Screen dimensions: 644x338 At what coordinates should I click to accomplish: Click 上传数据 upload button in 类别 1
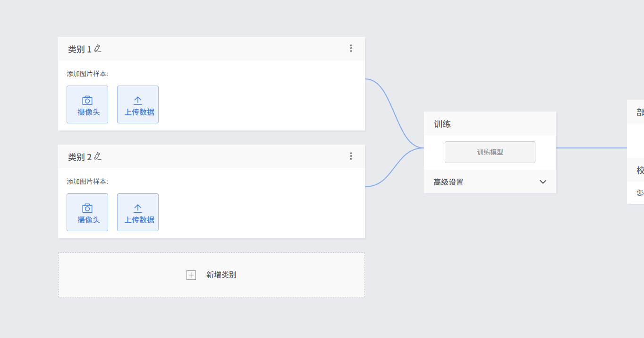pos(138,104)
